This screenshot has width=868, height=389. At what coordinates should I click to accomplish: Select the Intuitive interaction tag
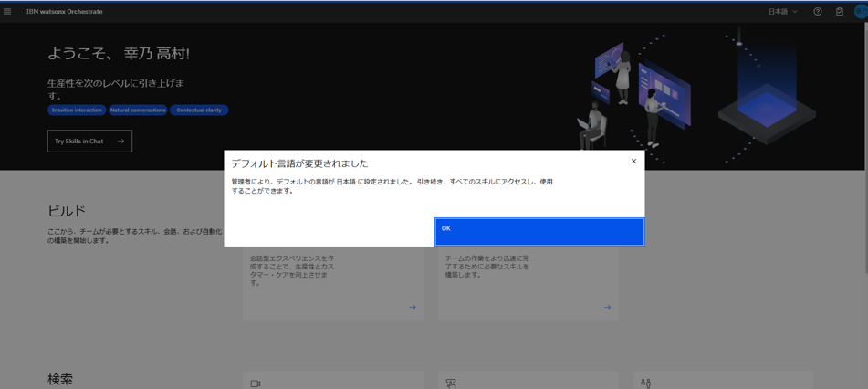77,110
